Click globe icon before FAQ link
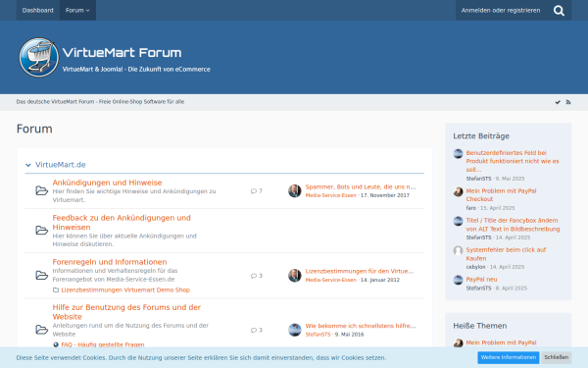The height and width of the screenshot is (368, 588). point(56,344)
